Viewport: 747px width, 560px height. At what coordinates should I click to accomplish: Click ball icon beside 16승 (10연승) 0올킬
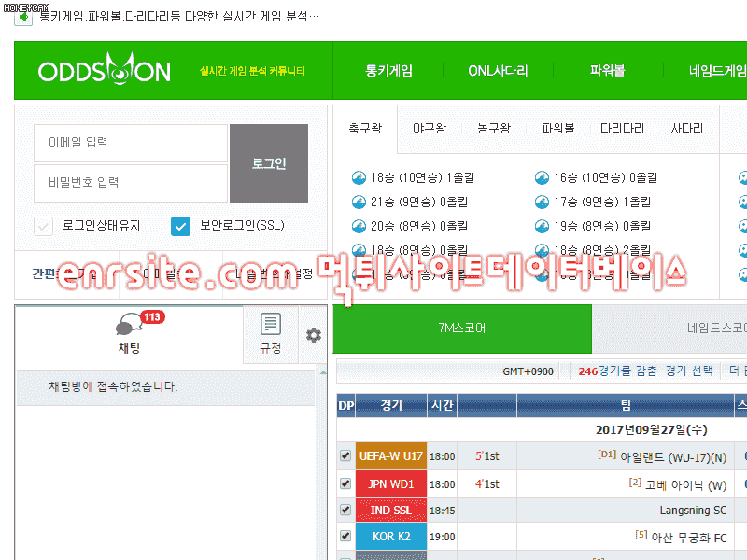pos(542,178)
